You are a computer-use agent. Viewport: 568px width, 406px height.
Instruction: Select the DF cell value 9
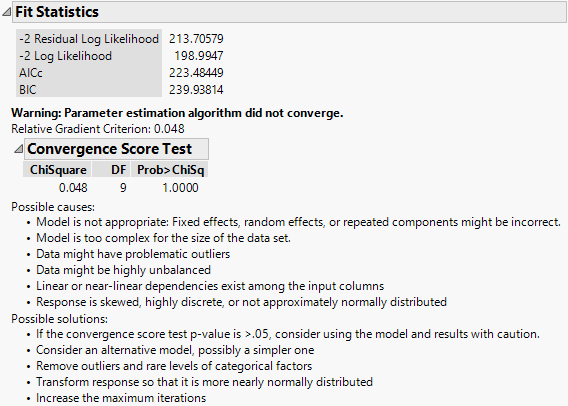coord(123,188)
